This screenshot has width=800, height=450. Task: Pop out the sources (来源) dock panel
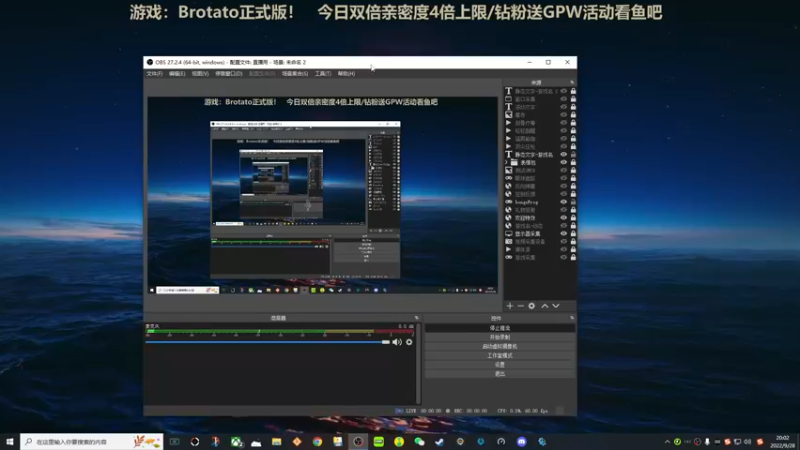click(572, 82)
